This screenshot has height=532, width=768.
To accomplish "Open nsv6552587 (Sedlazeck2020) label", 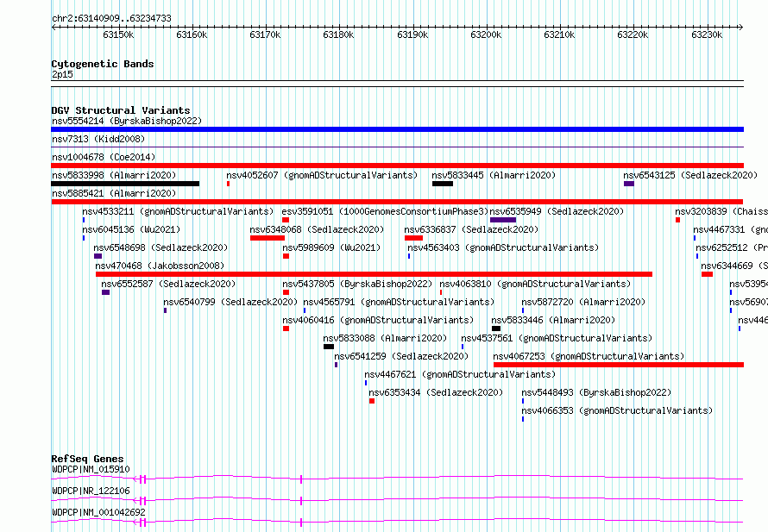I will [168, 284].
